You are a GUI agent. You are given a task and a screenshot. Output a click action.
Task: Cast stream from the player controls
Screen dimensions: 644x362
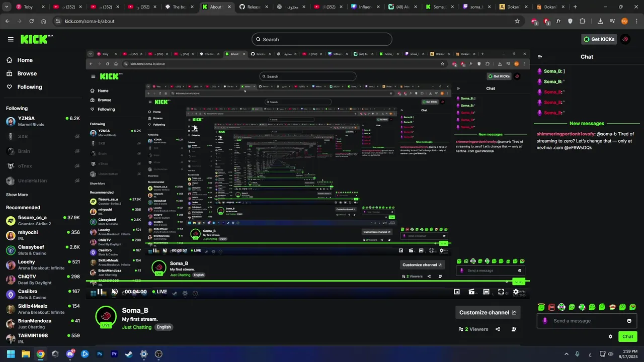(471, 292)
